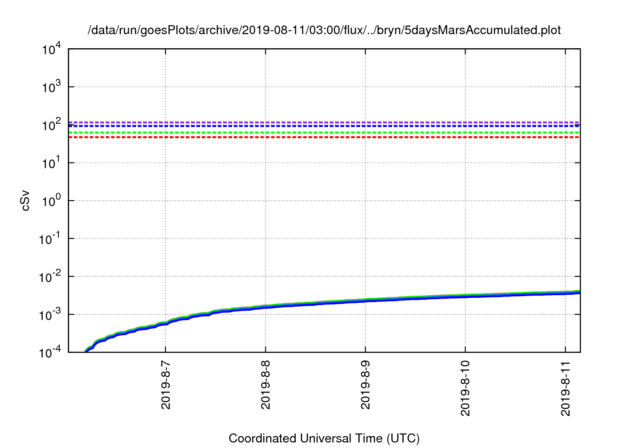Viewport: 640px width, 448px height.
Task: Click the 2019-8-9 date label
Action: 365,385
